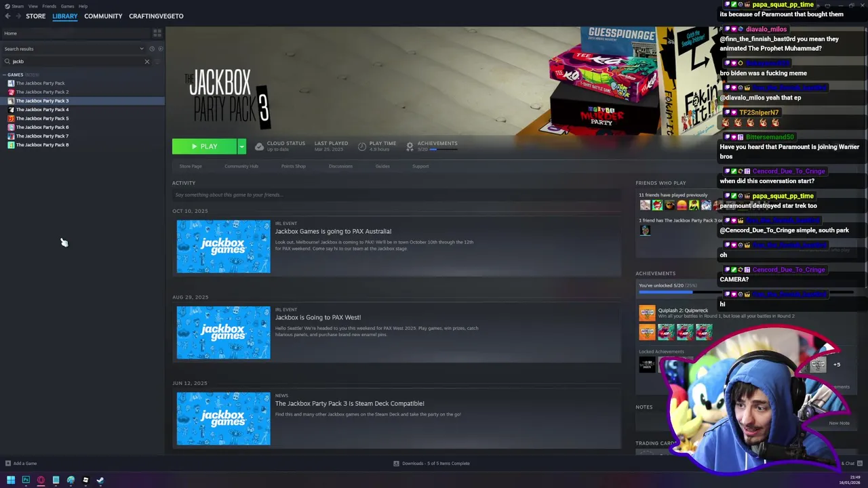Screen dimensions: 868x488
Task: Open the dropdown arrow beside PLAY
Action: click(x=241, y=146)
